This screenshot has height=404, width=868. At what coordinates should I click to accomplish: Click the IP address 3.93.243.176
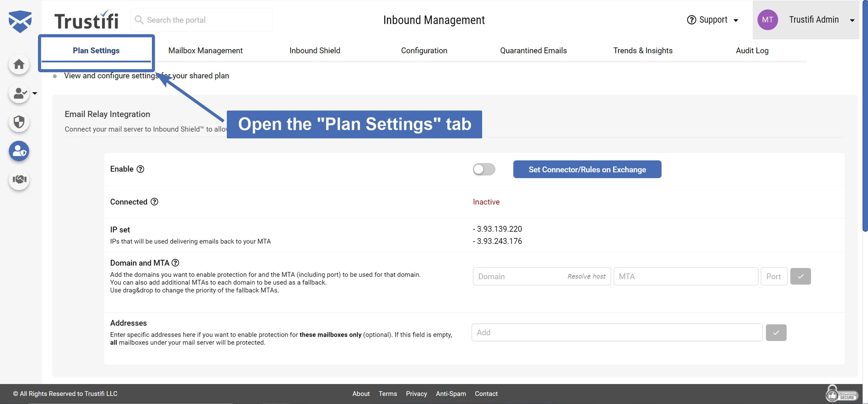(x=499, y=241)
